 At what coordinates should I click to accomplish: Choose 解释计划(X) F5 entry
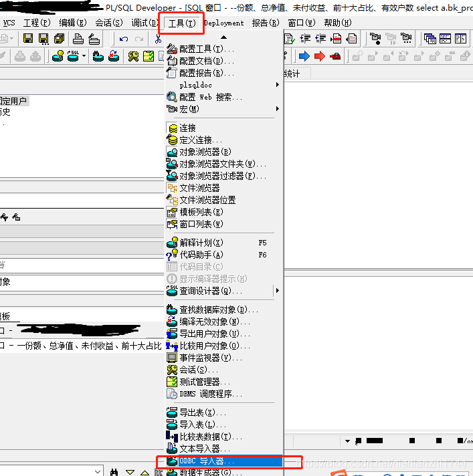click(224, 243)
